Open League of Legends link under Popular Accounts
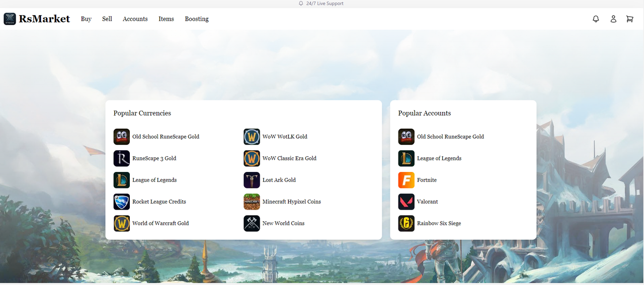This screenshot has height=285, width=644. pos(439,158)
